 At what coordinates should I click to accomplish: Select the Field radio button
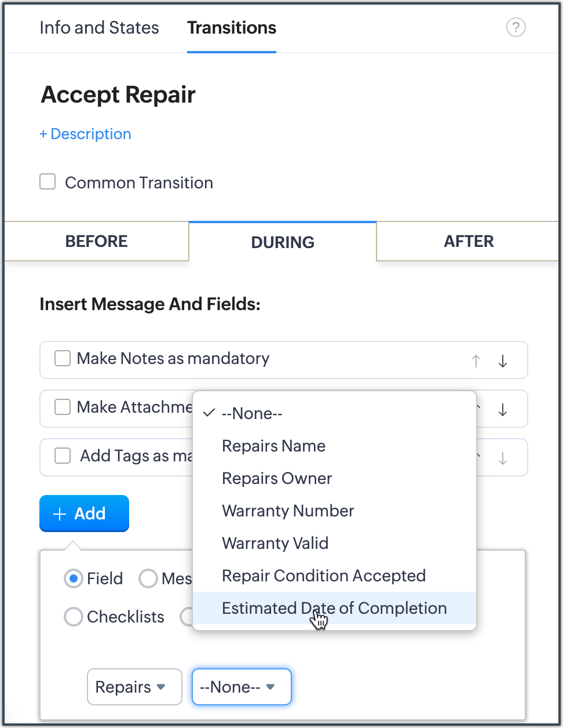[x=74, y=578]
